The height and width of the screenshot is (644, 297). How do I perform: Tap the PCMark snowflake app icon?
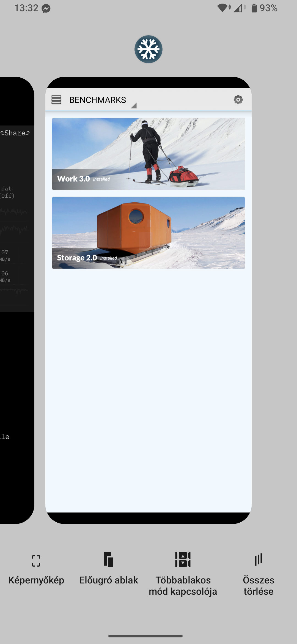click(x=148, y=49)
